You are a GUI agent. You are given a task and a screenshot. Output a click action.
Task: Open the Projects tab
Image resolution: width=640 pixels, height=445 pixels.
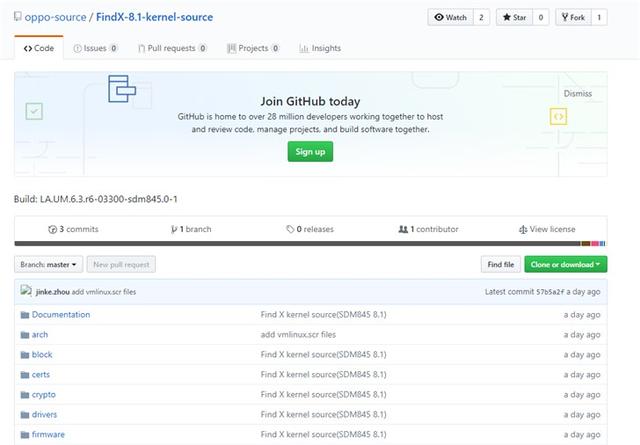(253, 48)
